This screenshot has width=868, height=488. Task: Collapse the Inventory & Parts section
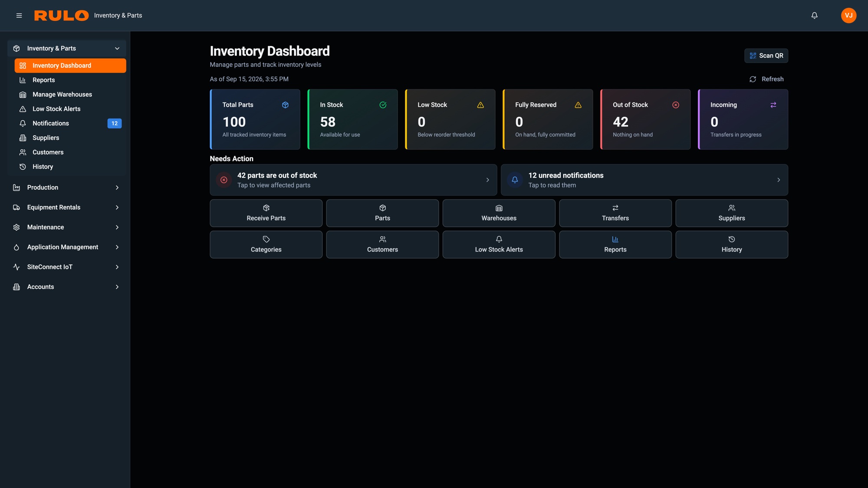(x=67, y=49)
